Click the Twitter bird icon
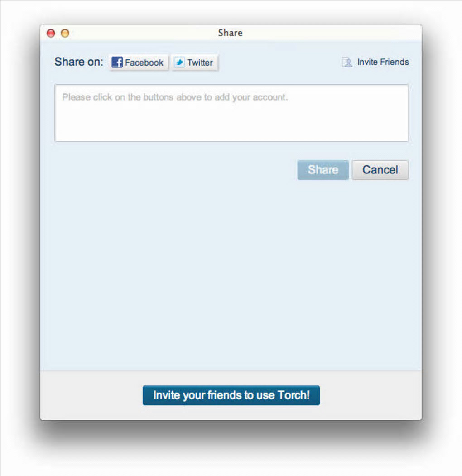Image resolution: width=462 pixels, height=476 pixels. point(179,62)
